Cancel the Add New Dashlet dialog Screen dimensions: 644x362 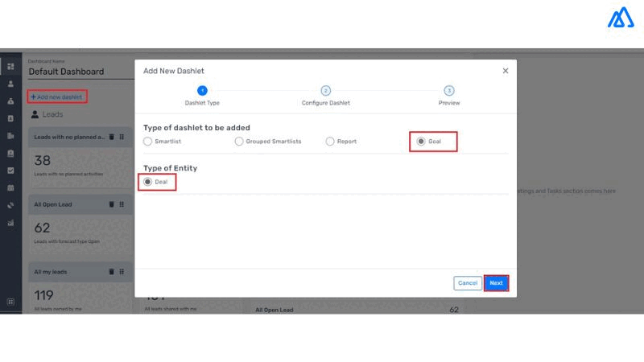[x=467, y=283]
